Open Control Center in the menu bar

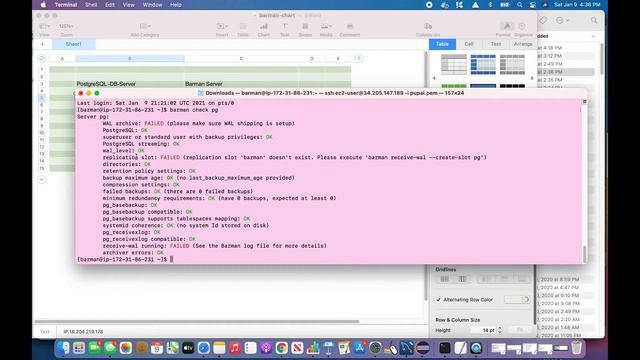[533, 5]
